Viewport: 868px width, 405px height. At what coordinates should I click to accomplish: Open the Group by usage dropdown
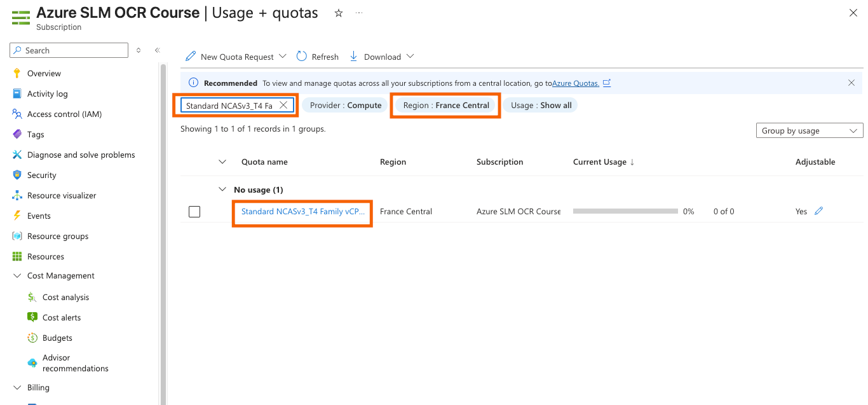click(810, 130)
